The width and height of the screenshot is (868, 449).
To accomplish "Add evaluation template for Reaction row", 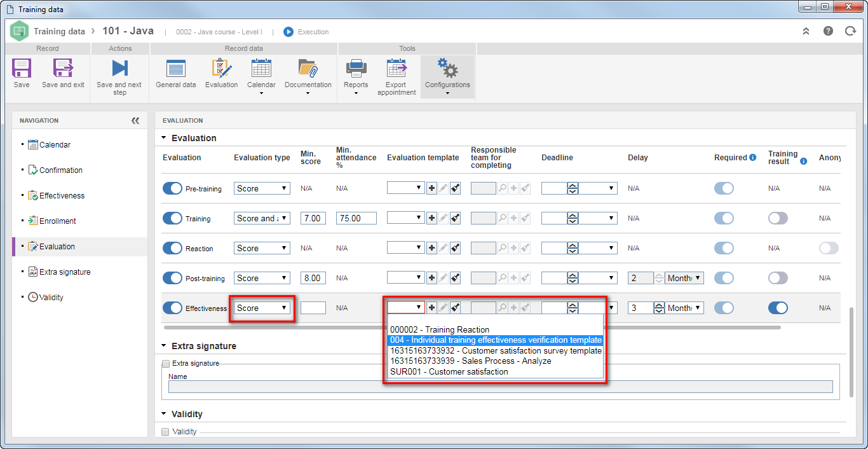I will tap(431, 248).
